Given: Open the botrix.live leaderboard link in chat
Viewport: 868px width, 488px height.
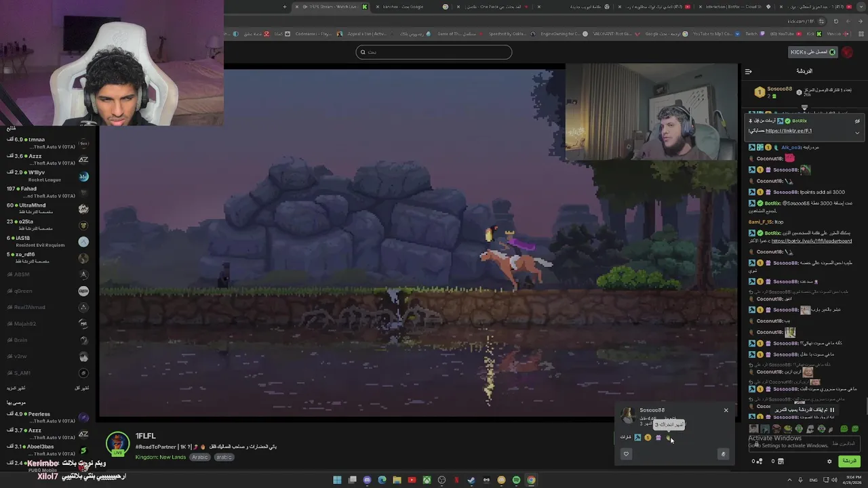Looking at the screenshot, I should [811, 241].
